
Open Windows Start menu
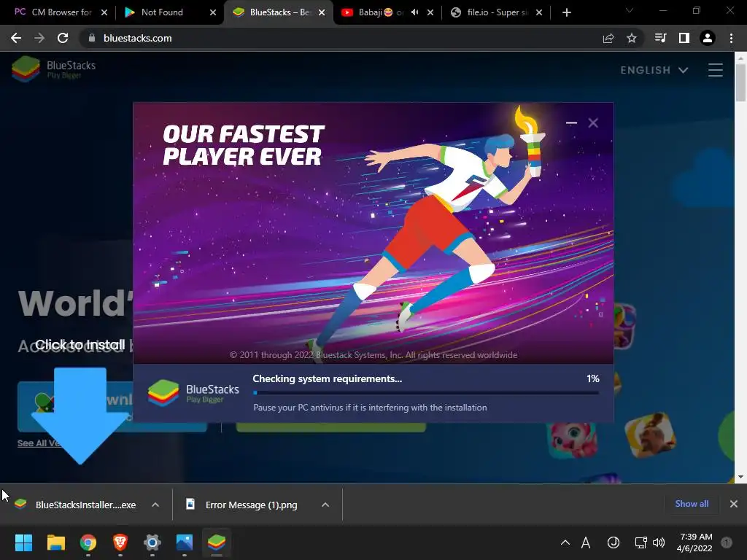(x=23, y=542)
